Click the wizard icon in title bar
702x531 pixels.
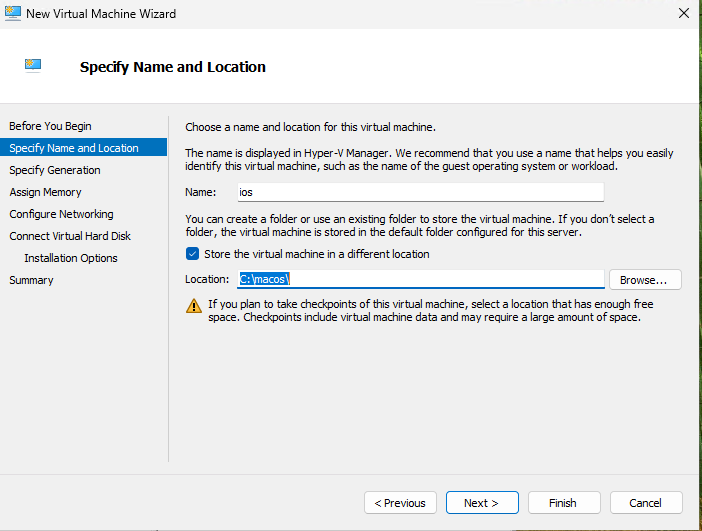(x=13, y=13)
